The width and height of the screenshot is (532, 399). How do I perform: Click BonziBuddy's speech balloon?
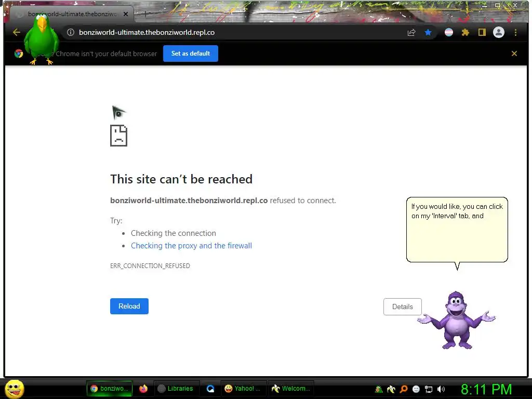pos(457,230)
